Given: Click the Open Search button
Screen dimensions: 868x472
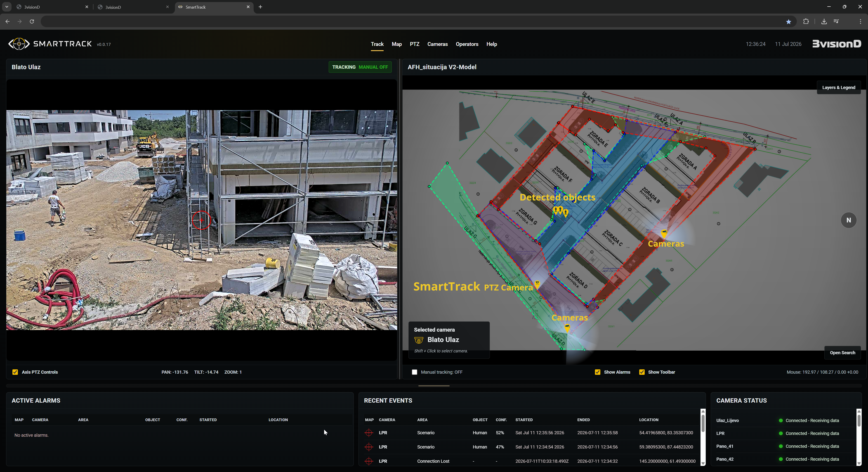Looking at the screenshot, I should pyautogui.click(x=842, y=352).
